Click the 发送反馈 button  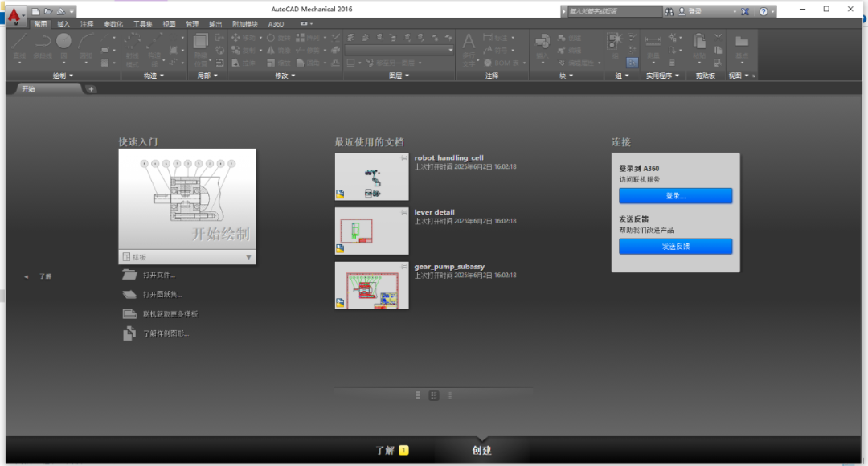pos(675,246)
